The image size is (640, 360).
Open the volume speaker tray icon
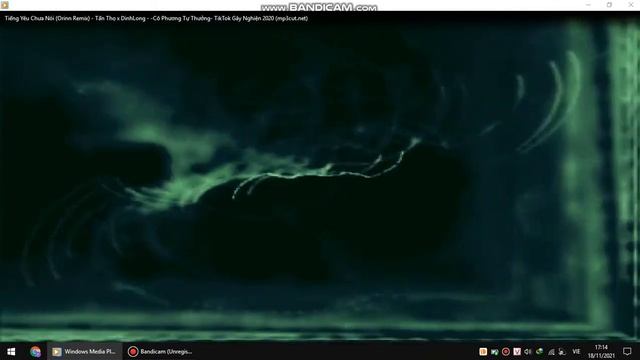(528, 351)
